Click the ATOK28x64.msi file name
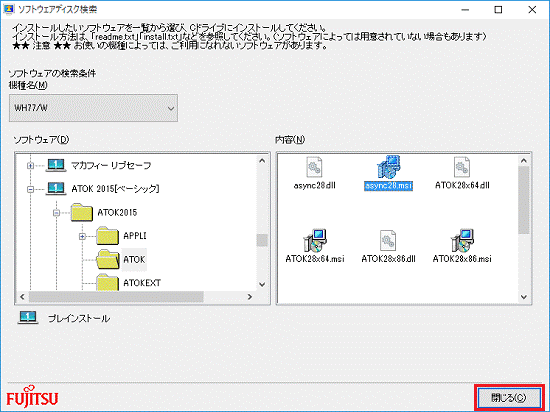550x412 pixels. pyautogui.click(x=315, y=259)
